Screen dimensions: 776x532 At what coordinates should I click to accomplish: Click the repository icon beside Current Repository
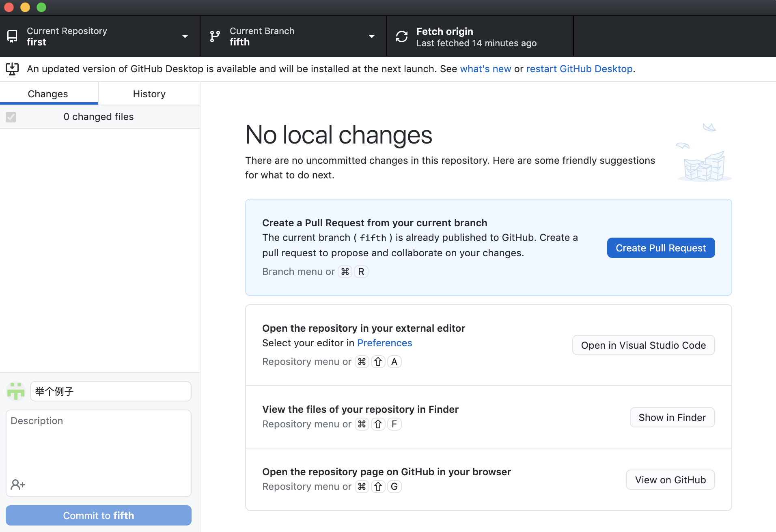(13, 36)
